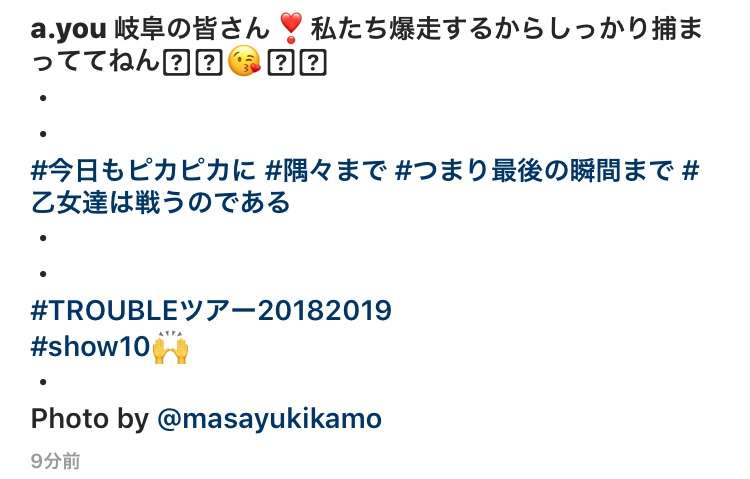The width and height of the screenshot is (750, 479).
Task: Click the second missing-glyph box before kiss emoji
Action: click(209, 62)
